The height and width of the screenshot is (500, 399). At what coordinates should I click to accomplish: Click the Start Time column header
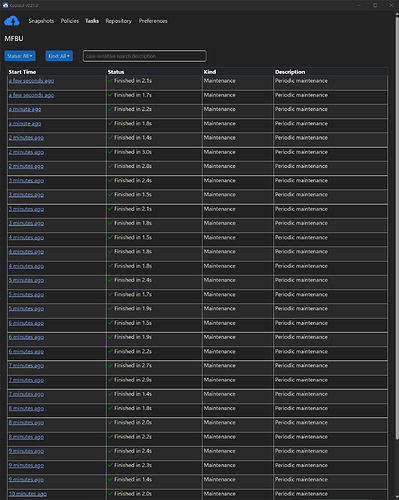[x=22, y=72]
